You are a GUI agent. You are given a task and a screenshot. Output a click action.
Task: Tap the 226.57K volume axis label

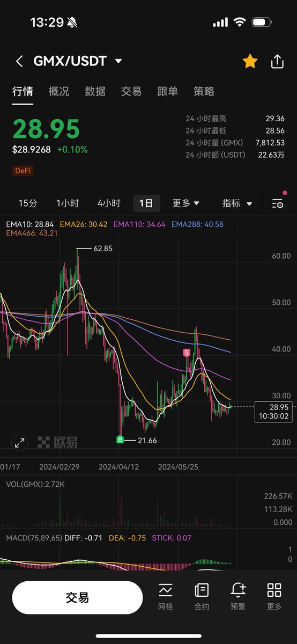coord(278,495)
